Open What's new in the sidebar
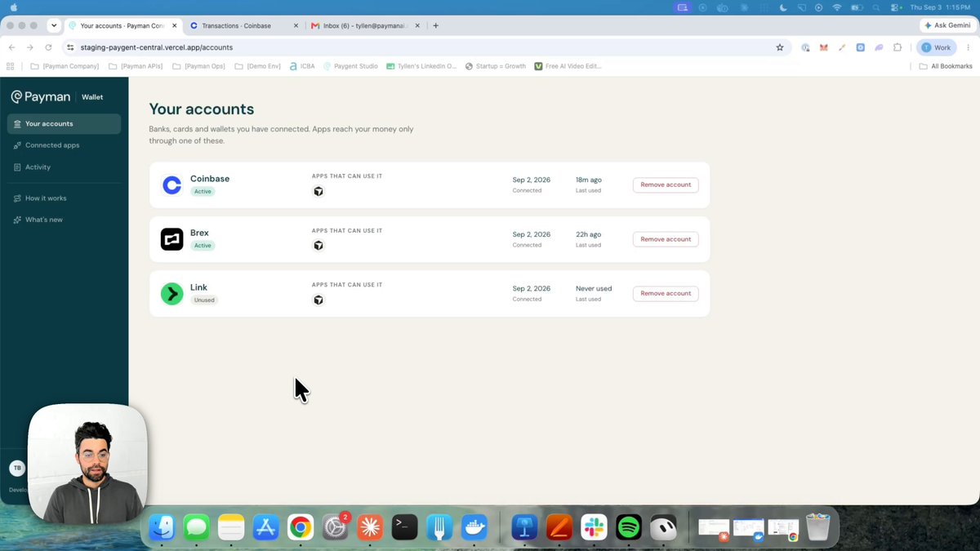 [x=64, y=220]
